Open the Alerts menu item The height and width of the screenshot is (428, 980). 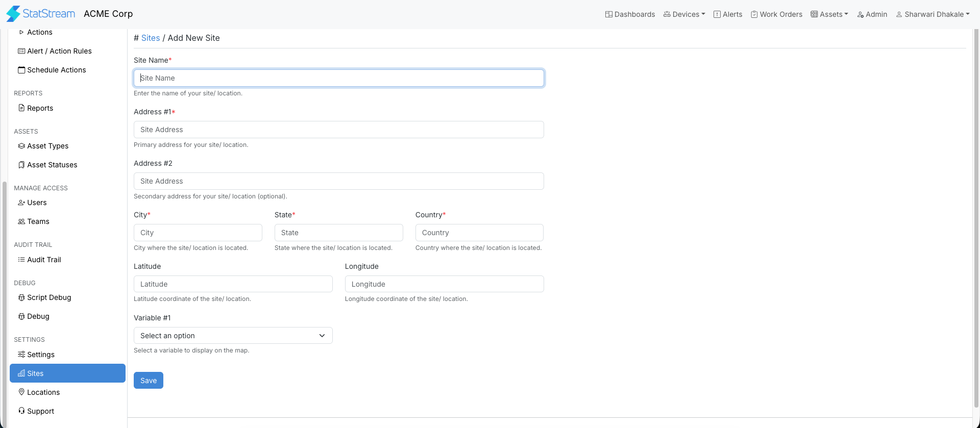(728, 14)
